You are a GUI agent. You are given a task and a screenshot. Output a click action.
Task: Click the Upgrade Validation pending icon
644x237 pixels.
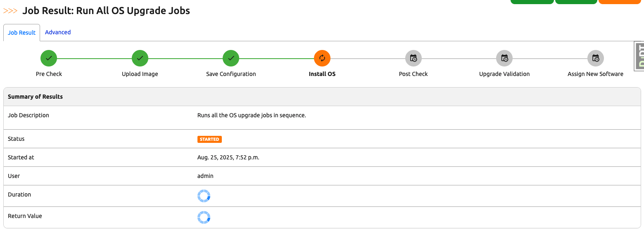504,58
